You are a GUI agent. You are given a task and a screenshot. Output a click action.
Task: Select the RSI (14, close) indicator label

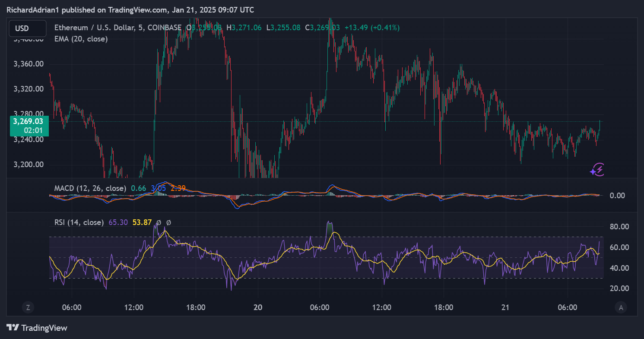click(x=79, y=222)
